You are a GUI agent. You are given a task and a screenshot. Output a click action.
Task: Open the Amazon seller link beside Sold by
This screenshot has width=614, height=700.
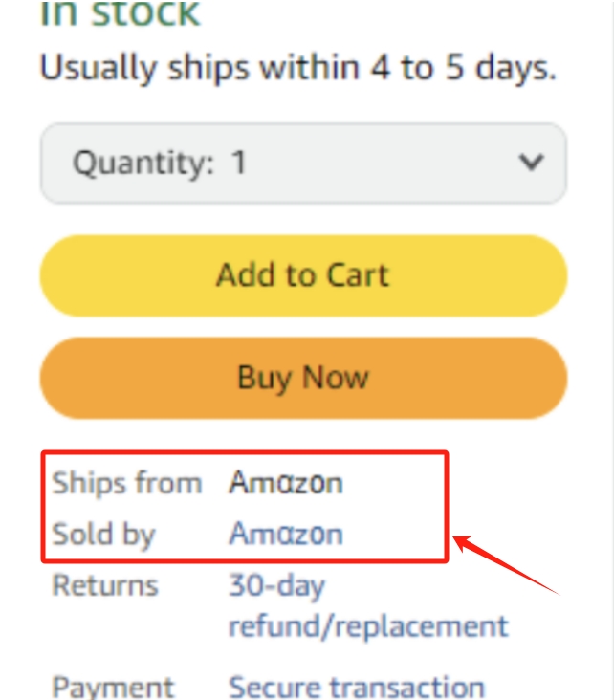pos(286,534)
